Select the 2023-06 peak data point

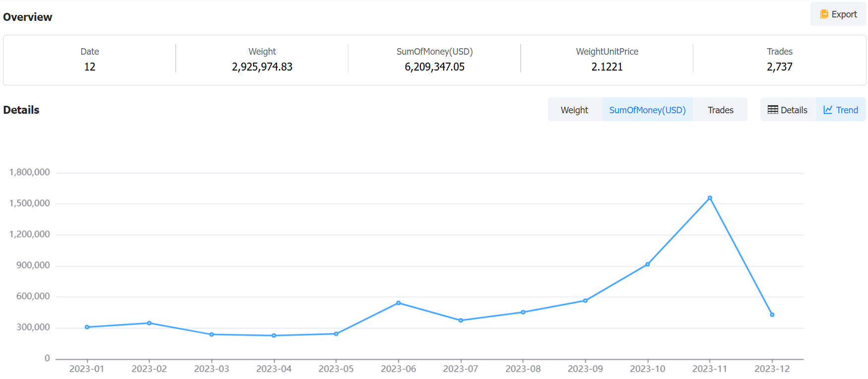(399, 303)
